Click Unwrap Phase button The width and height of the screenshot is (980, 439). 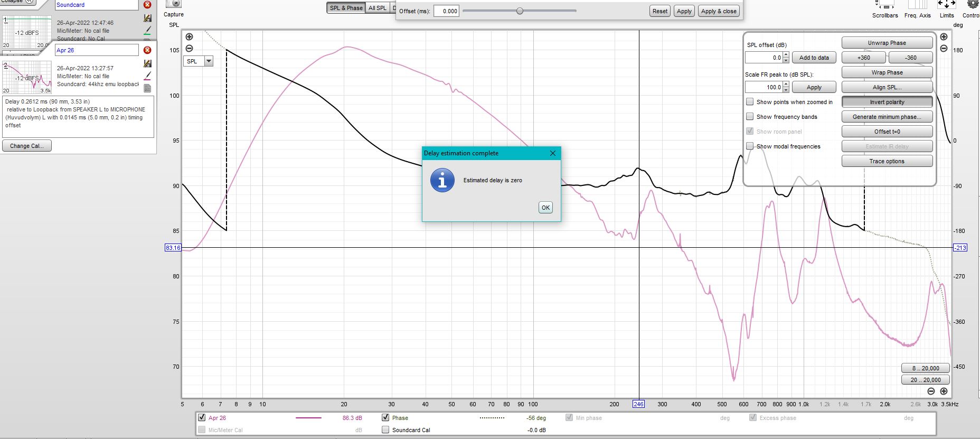[x=887, y=43]
